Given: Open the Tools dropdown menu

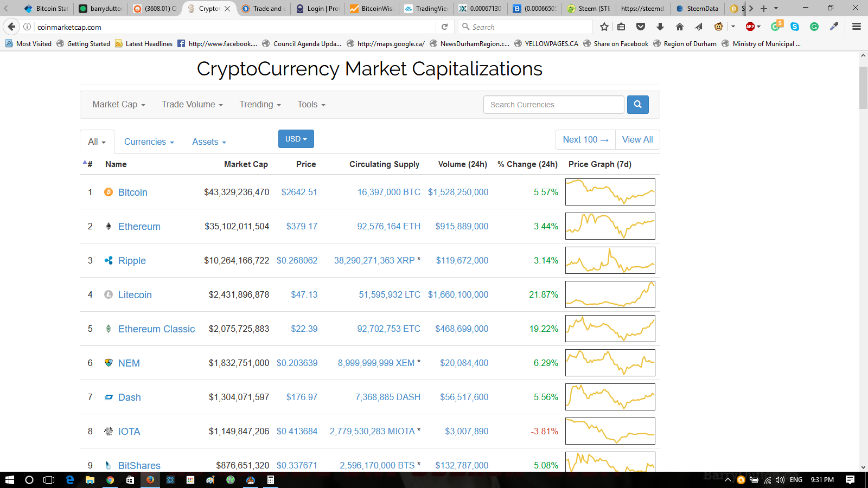Looking at the screenshot, I should pyautogui.click(x=311, y=105).
